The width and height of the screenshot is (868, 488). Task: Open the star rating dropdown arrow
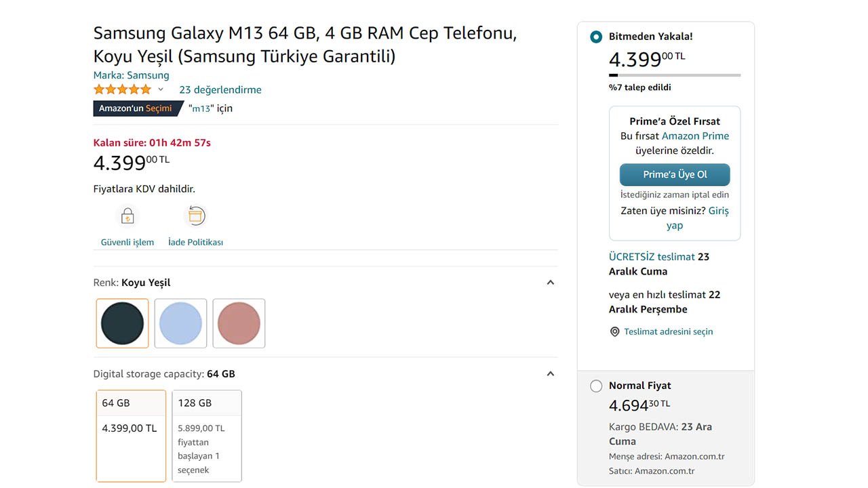161,89
